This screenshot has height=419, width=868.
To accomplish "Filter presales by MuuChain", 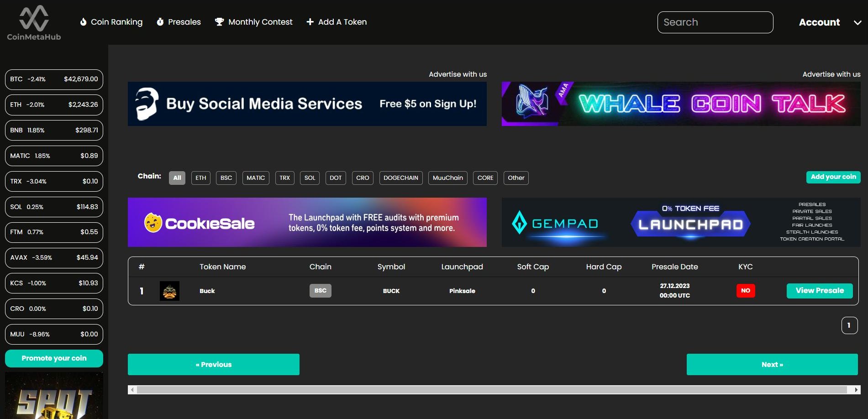I will tap(448, 178).
